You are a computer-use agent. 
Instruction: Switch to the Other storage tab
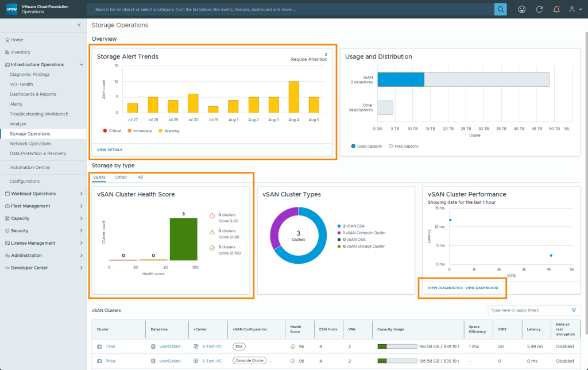click(x=121, y=178)
